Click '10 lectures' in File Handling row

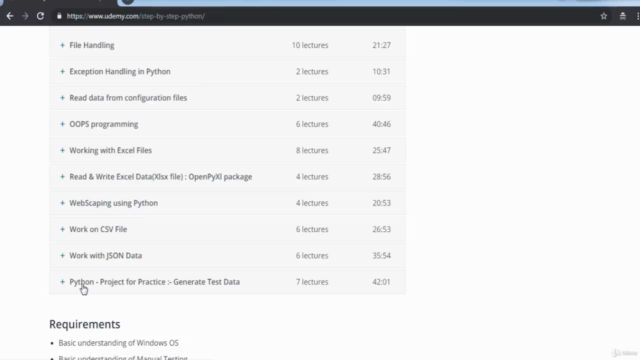click(310, 45)
